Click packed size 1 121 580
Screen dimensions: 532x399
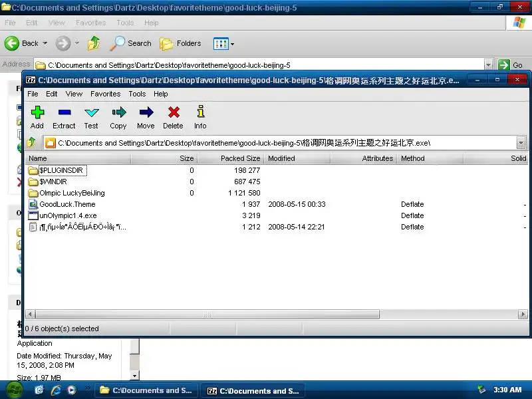[x=244, y=193]
